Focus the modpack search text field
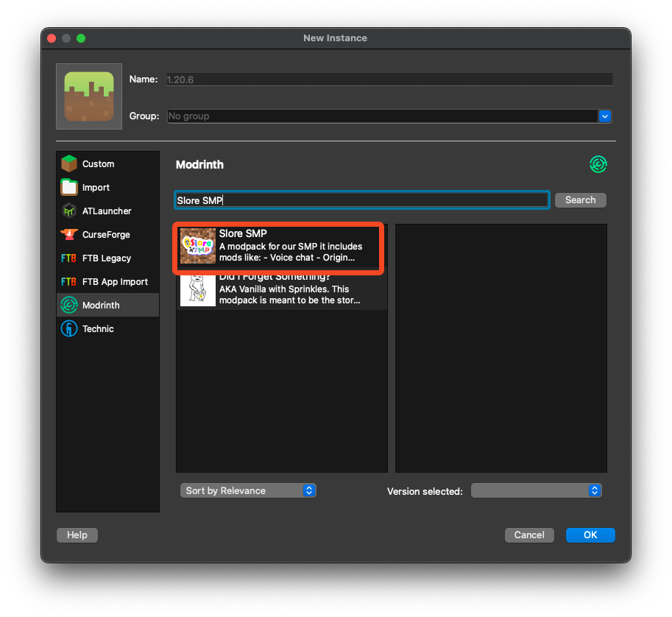 coord(362,200)
